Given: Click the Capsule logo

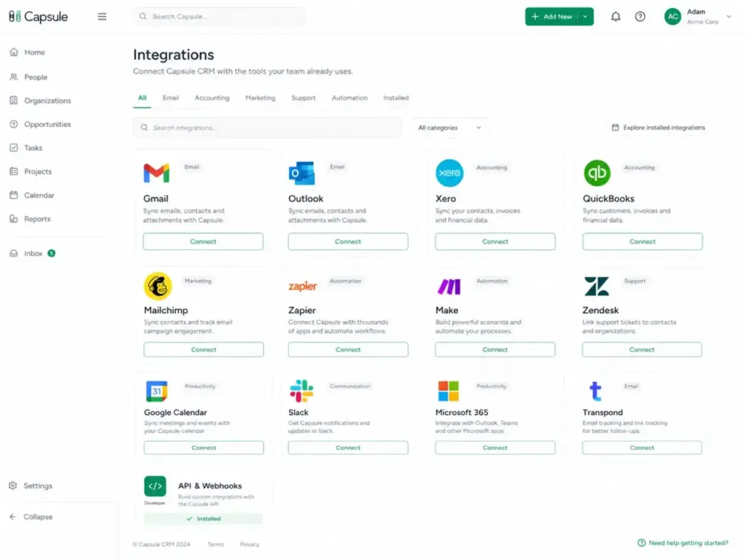Looking at the screenshot, I should coord(38,17).
